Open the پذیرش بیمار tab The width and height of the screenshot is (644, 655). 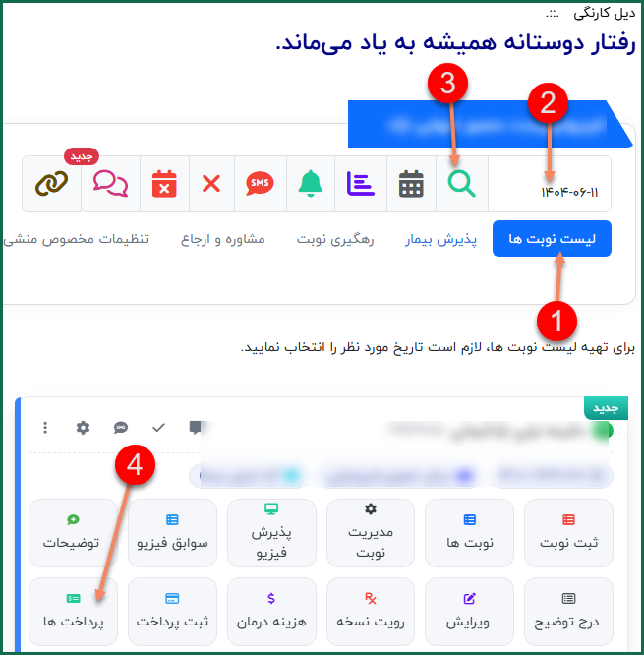[440, 239]
